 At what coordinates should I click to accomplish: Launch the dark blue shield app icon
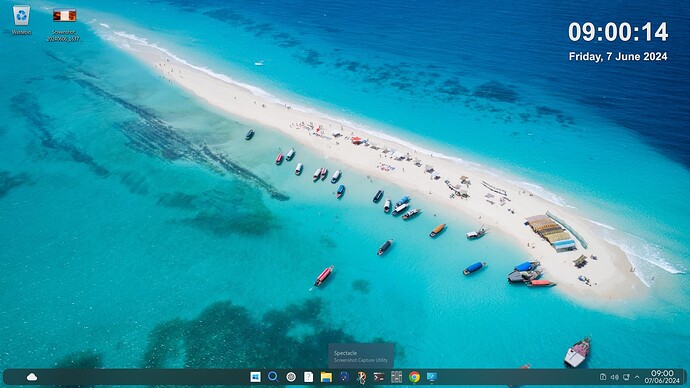point(344,377)
